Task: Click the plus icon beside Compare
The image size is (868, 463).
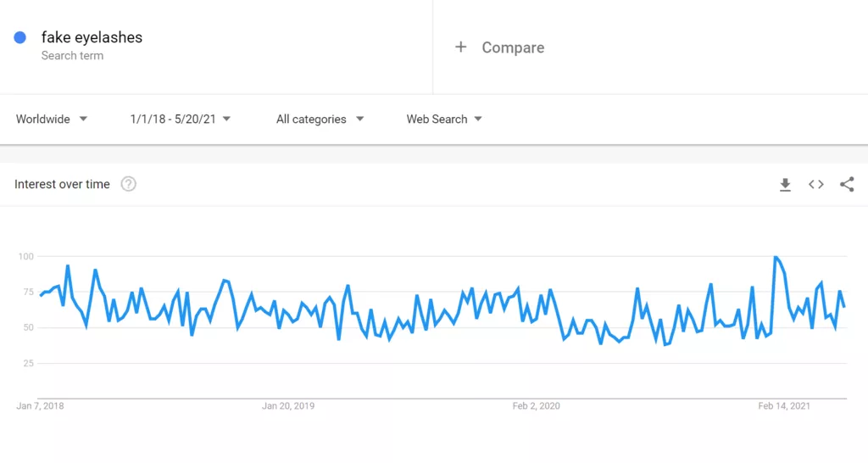Action: [460, 47]
